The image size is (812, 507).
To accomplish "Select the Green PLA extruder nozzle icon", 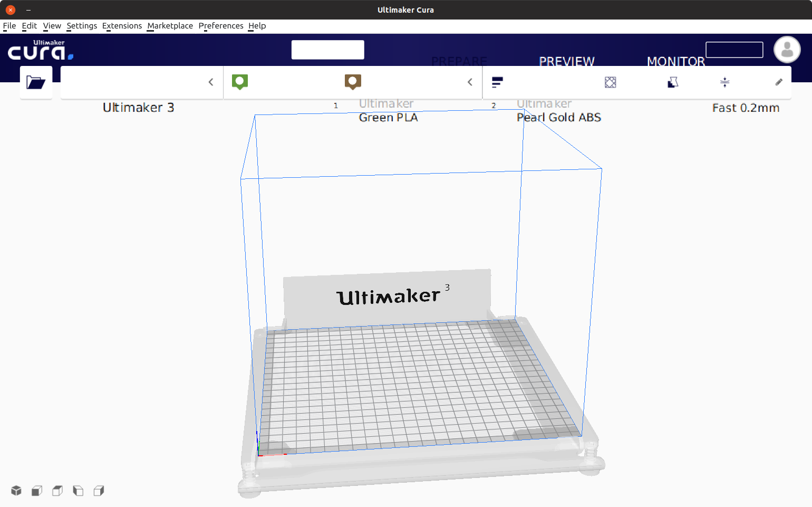I will 240,82.
